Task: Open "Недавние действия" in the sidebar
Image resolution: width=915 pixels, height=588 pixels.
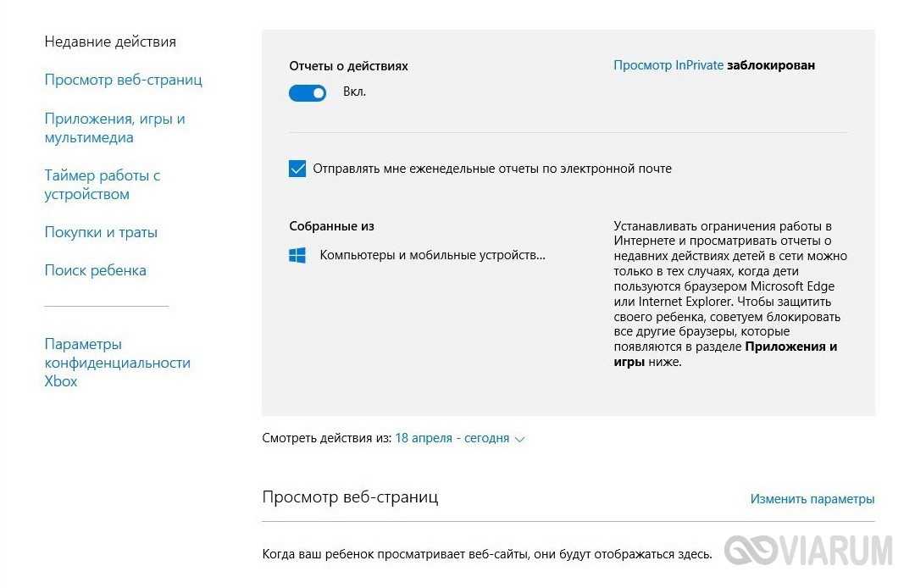Action: pyautogui.click(x=110, y=42)
